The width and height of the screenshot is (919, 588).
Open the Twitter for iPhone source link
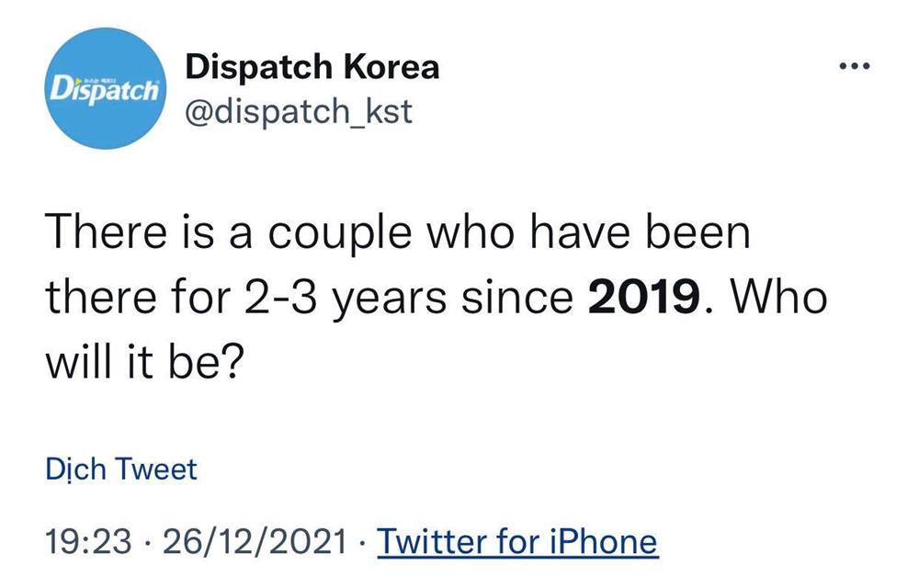tap(518, 541)
